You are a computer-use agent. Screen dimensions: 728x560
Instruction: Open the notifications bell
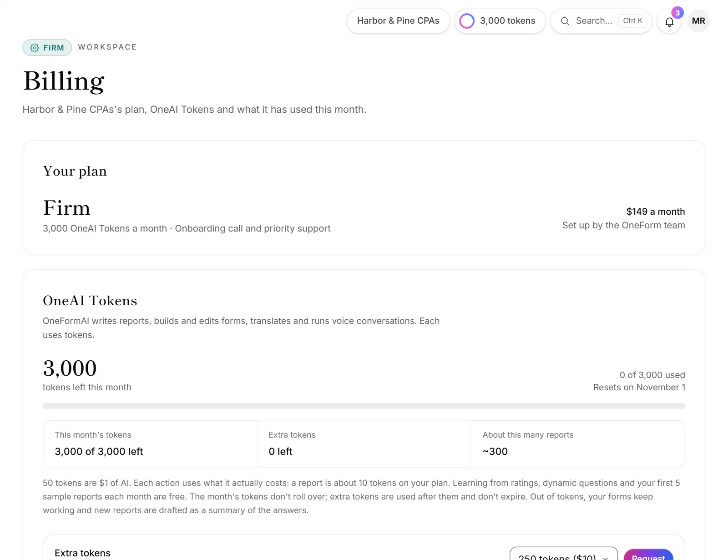669,21
